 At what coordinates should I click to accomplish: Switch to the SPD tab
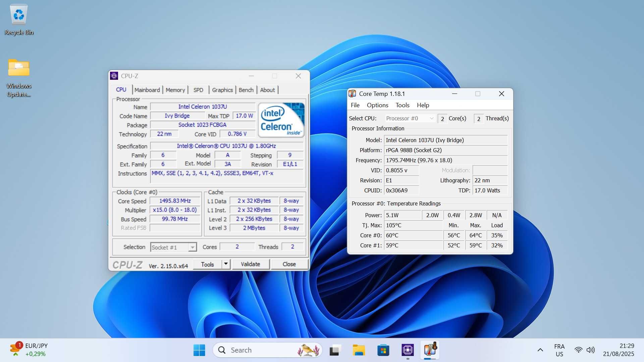pos(198,90)
